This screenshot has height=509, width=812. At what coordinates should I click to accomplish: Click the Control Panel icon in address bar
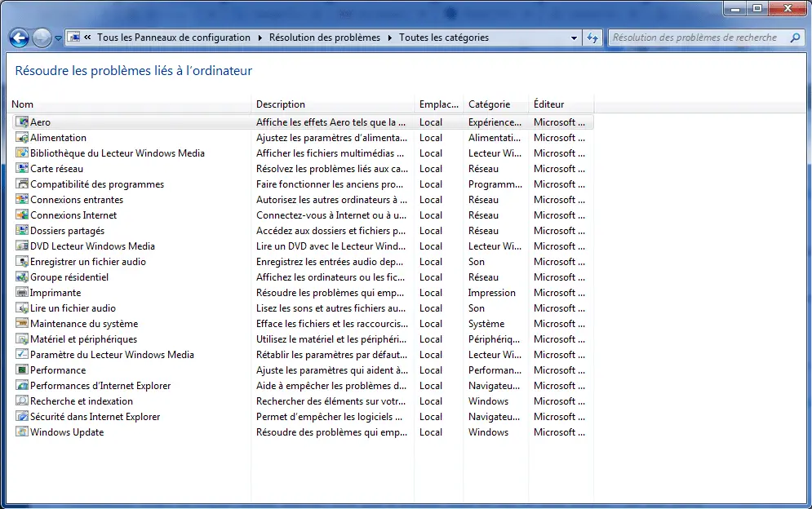[74, 38]
